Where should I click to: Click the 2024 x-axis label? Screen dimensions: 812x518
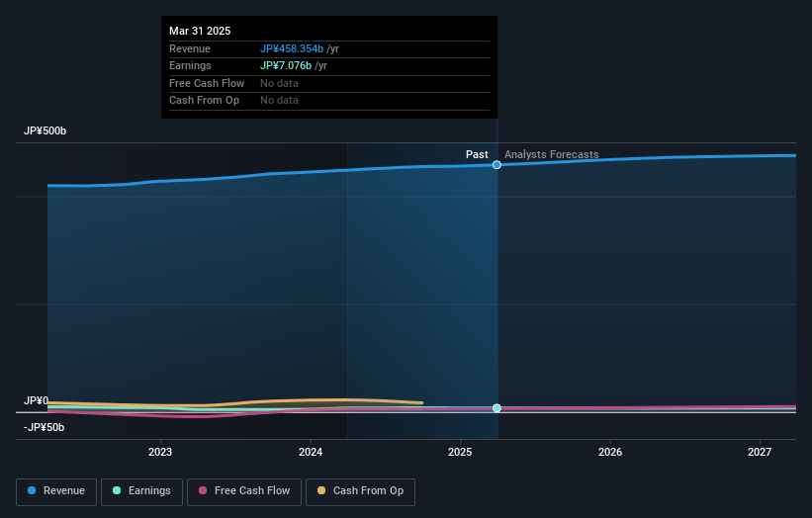[311, 452]
